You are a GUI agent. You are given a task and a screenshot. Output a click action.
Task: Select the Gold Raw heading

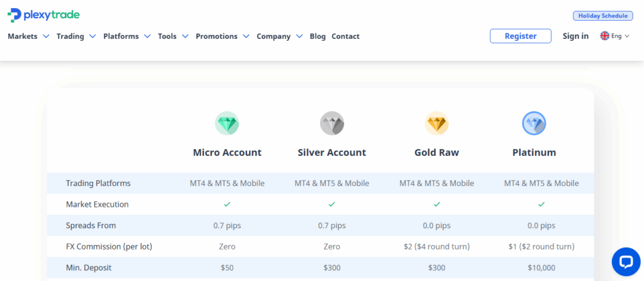click(436, 152)
